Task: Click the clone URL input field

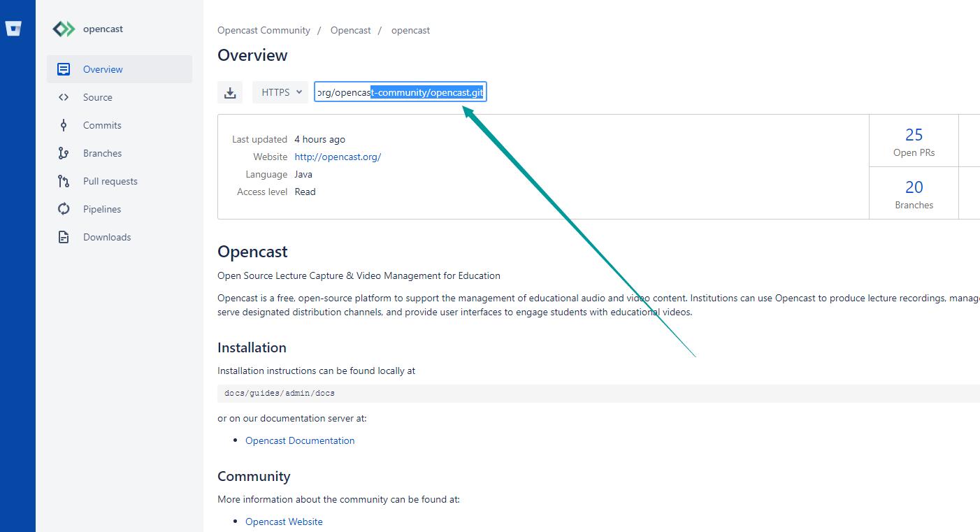Action: tap(401, 92)
